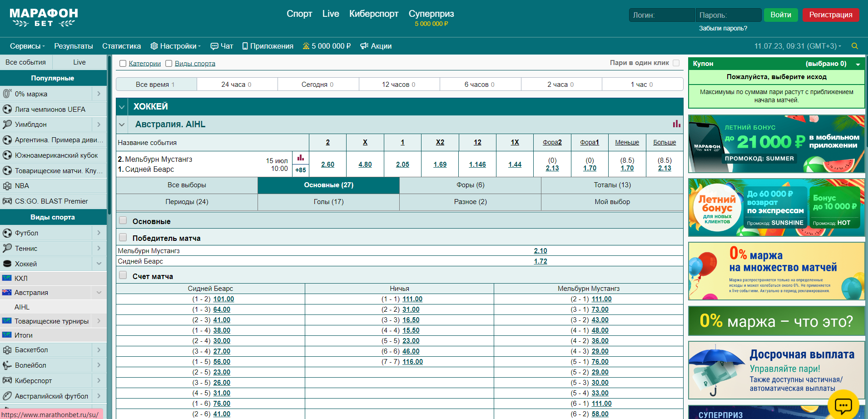Viewport: 868px width, 419px height.
Task: Check the Победитель матча checkbox
Action: (x=123, y=237)
